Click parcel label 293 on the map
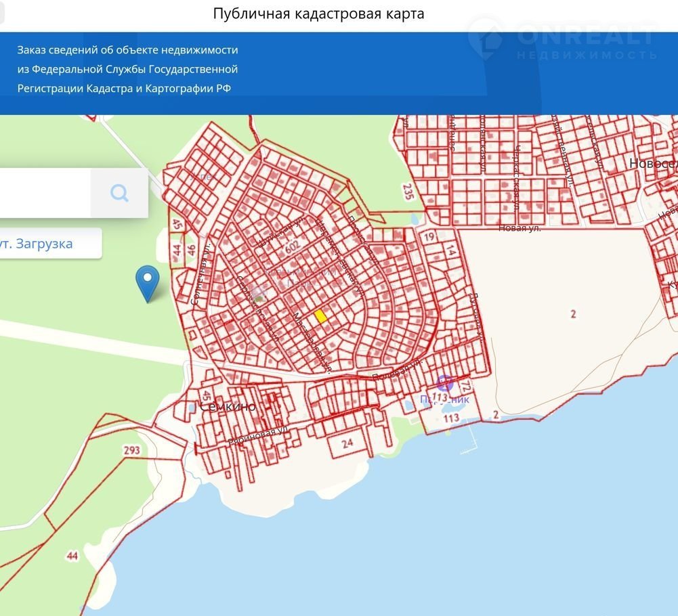Screen dimensions: 678x616 (x=131, y=450)
